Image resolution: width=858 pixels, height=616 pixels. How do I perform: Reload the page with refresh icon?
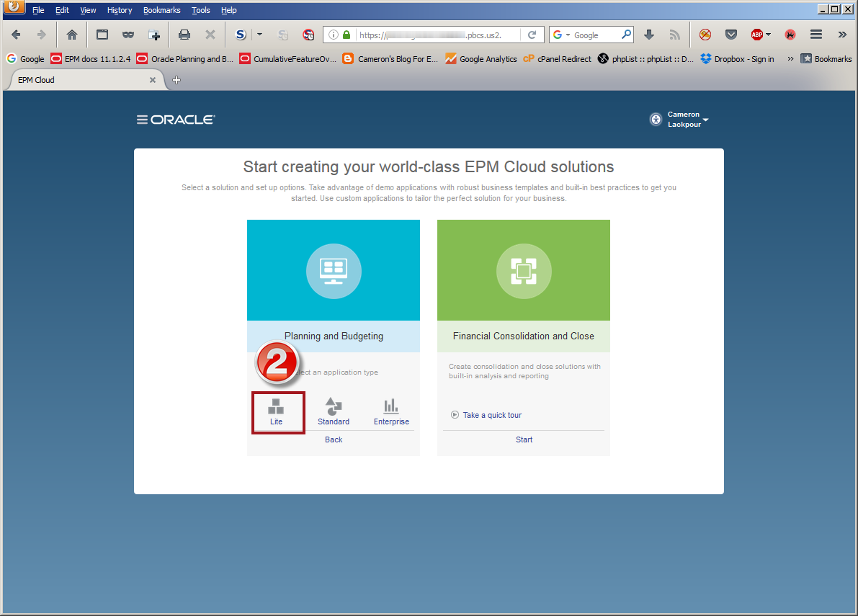click(532, 35)
